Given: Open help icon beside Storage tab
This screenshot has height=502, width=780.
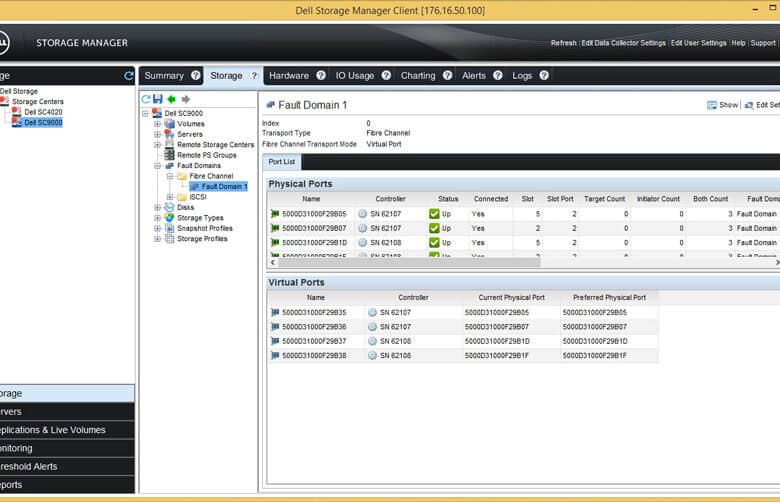Looking at the screenshot, I should 254,75.
